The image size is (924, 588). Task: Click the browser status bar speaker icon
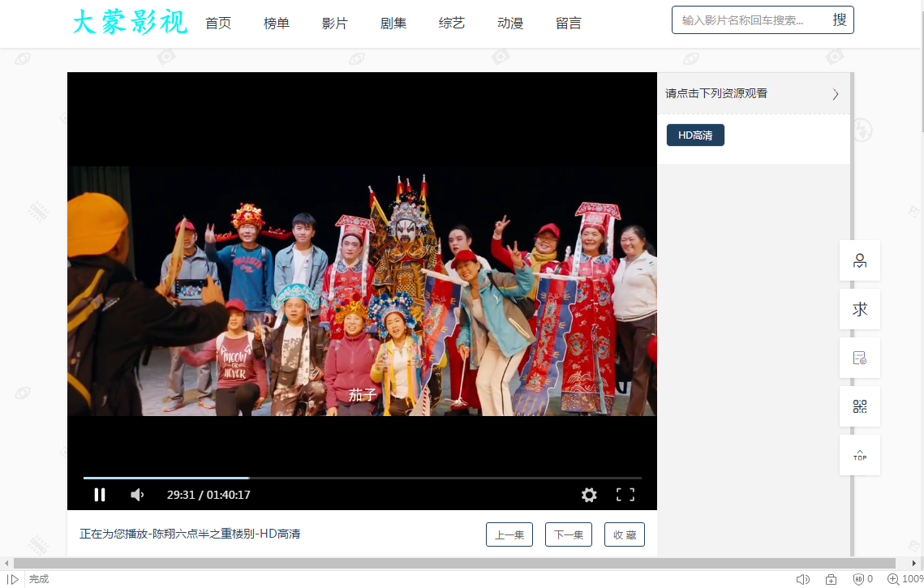pyautogui.click(x=802, y=579)
